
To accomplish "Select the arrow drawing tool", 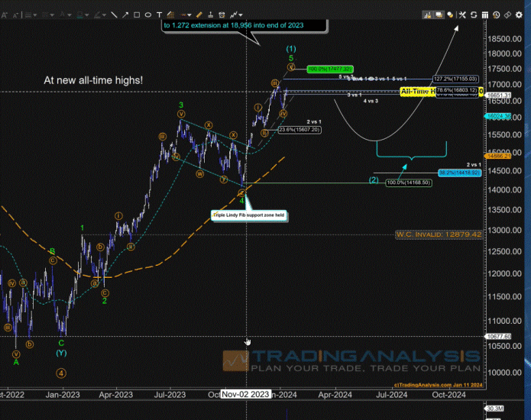I will tap(125, 15).
